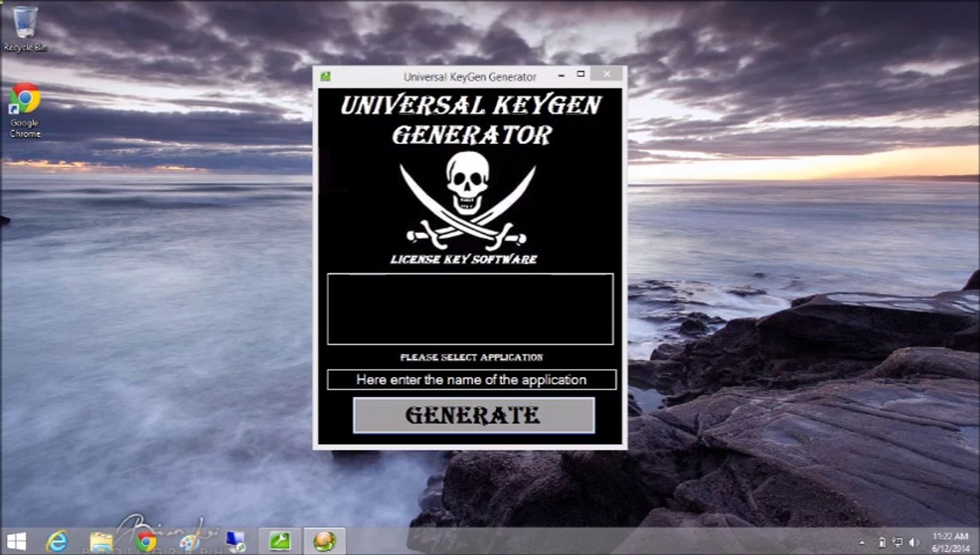This screenshot has height=555, width=980.
Task: Click the battery tray icon
Action: [x=883, y=543]
